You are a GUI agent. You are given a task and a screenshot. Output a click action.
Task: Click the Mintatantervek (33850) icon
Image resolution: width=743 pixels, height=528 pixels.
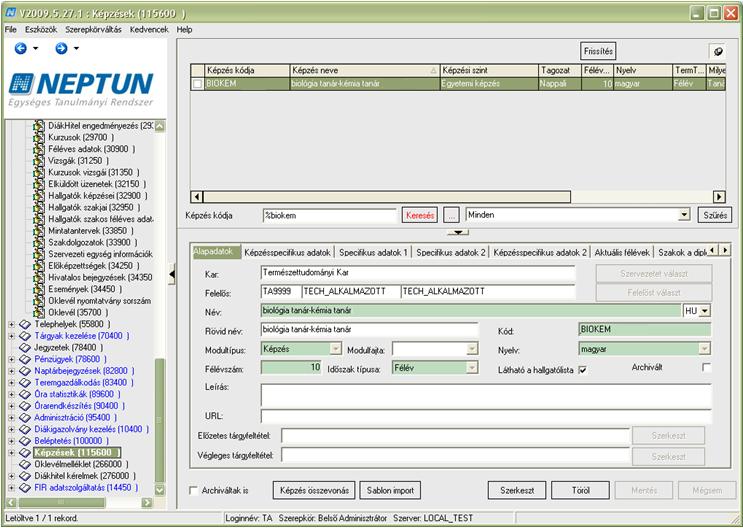click(x=39, y=231)
